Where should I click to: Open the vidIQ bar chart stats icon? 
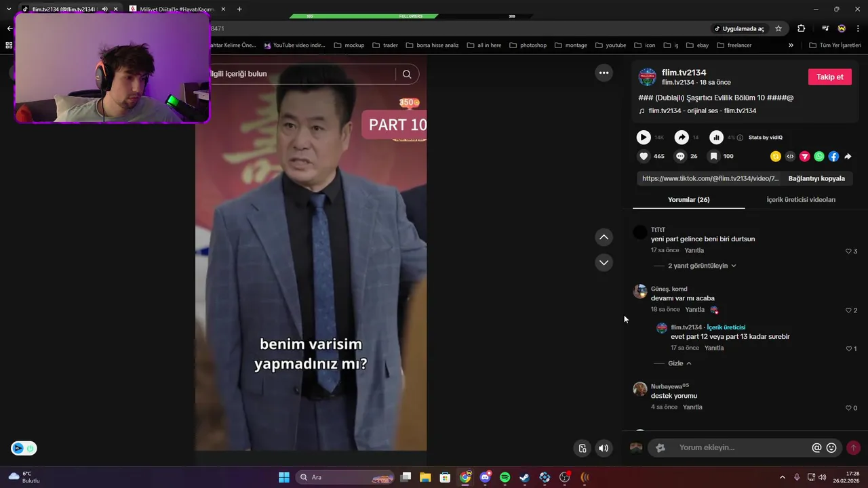(x=716, y=138)
